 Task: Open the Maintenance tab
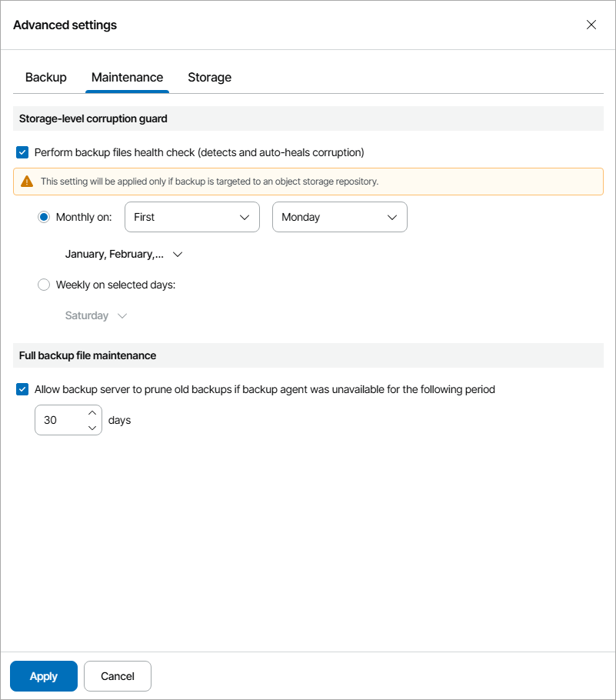[127, 77]
